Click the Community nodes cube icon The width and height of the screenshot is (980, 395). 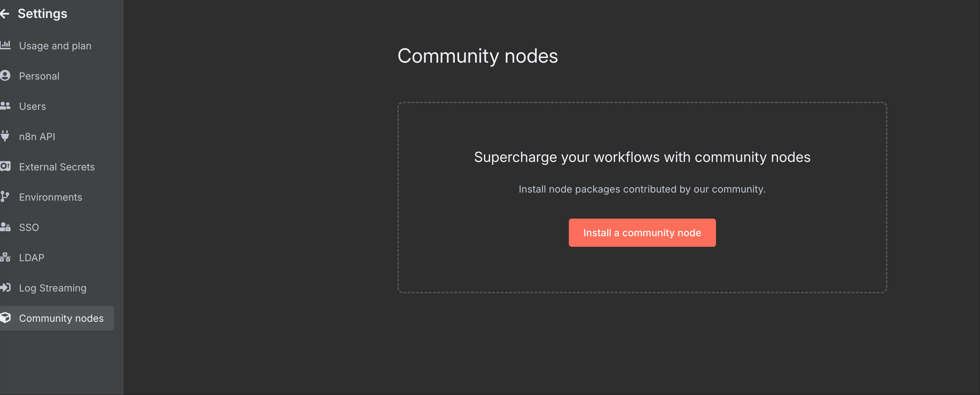5,318
